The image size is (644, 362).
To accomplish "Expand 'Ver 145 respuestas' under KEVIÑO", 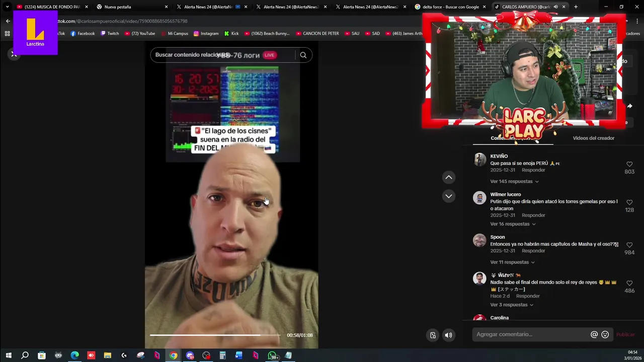I will coord(514,182).
